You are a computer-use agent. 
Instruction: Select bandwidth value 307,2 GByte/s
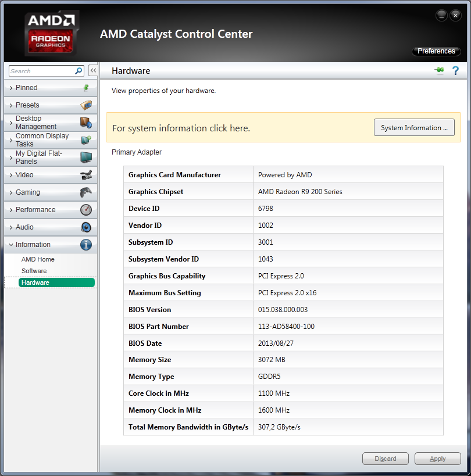coord(279,427)
